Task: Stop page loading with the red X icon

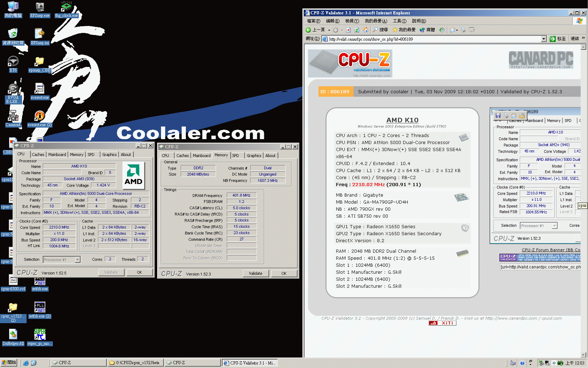Action: click(348, 30)
